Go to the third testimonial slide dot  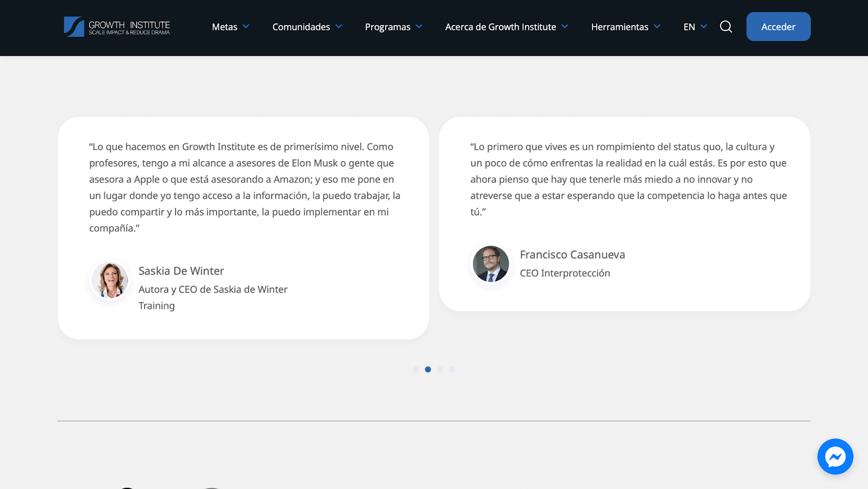pyautogui.click(x=440, y=370)
